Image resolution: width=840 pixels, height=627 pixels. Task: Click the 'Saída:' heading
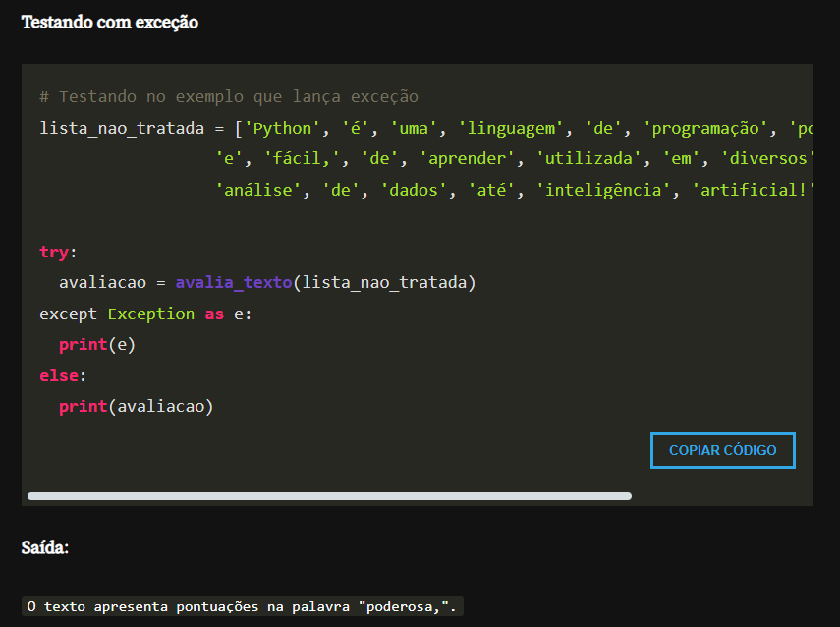click(x=45, y=547)
